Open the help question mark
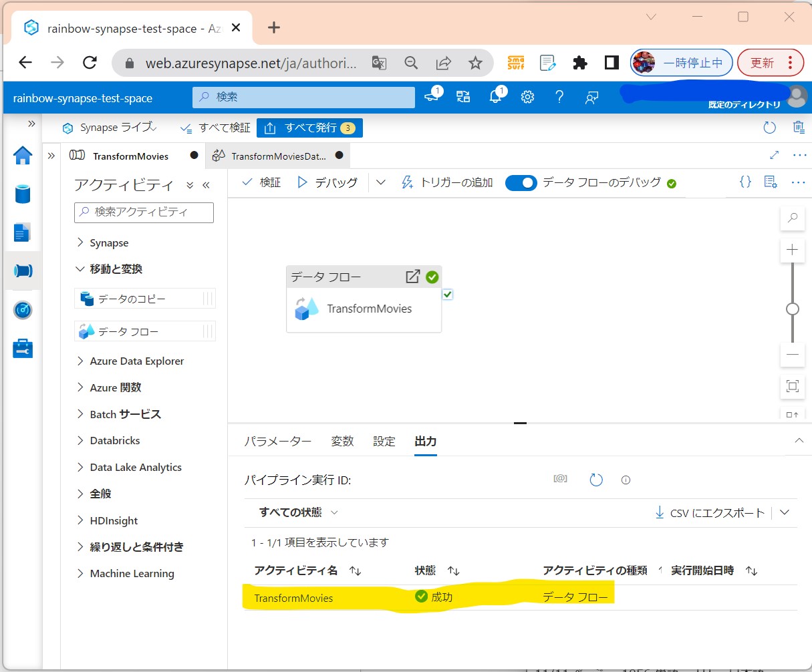The height and width of the screenshot is (672, 812). coord(559,97)
